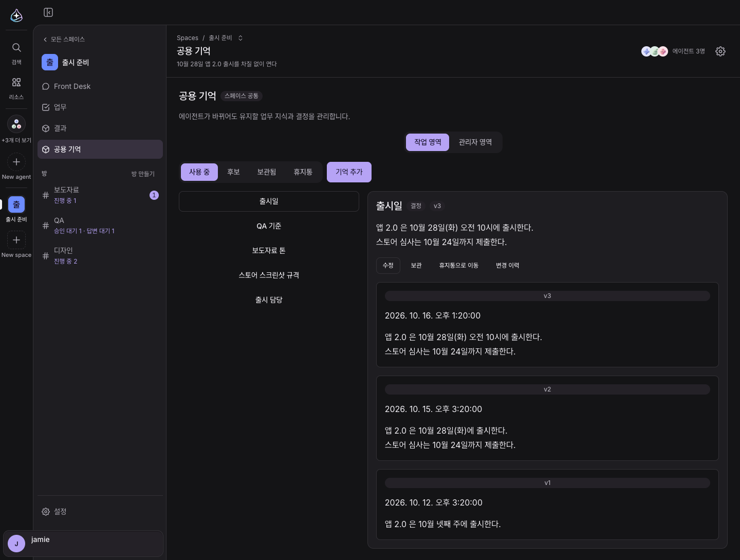Image resolution: width=740 pixels, height=560 pixels.
Task: Open resources (리소스) icon
Action: [x=16, y=88]
